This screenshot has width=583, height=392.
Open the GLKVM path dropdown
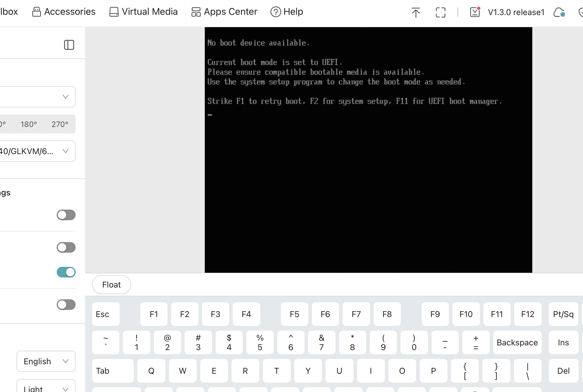tap(38, 151)
